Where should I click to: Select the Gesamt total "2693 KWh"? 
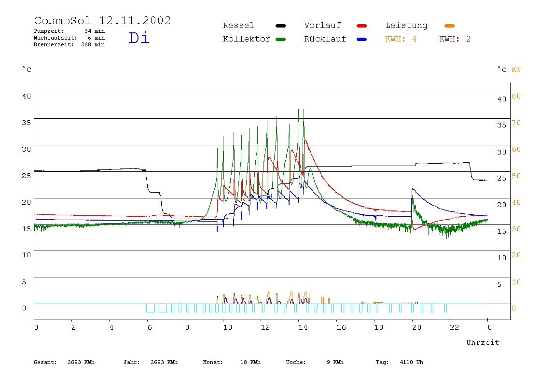click(x=81, y=362)
